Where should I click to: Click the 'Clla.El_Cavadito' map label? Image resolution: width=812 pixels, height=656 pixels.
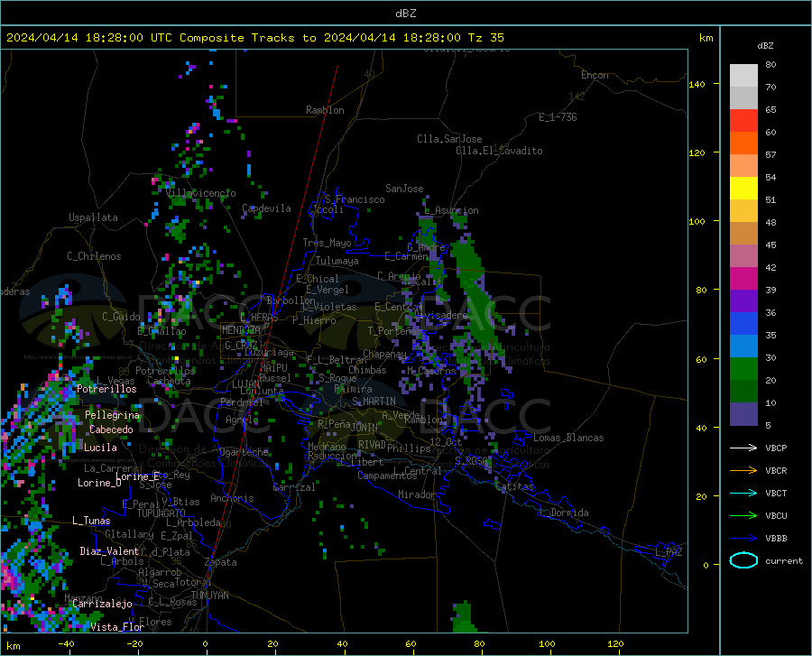(x=499, y=151)
